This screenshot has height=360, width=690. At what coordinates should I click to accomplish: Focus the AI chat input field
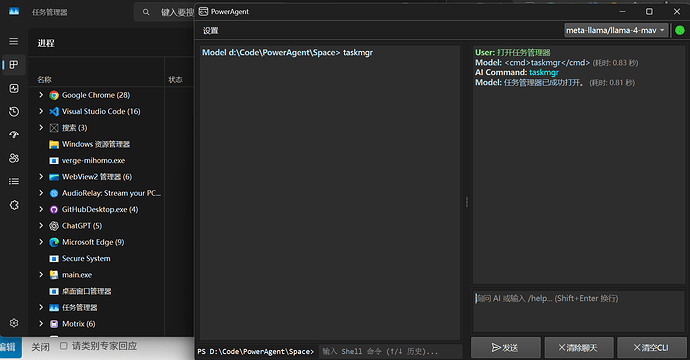pyautogui.click(x=579, y=311)
